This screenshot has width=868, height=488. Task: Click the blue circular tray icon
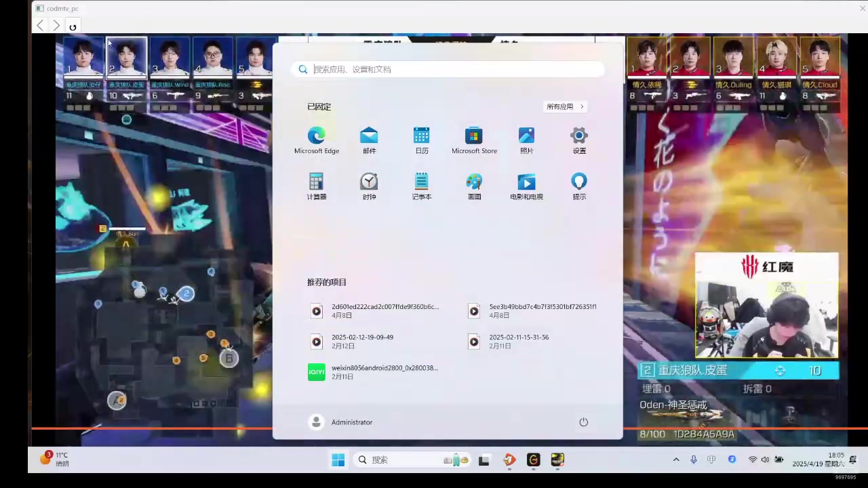point(732,460)
